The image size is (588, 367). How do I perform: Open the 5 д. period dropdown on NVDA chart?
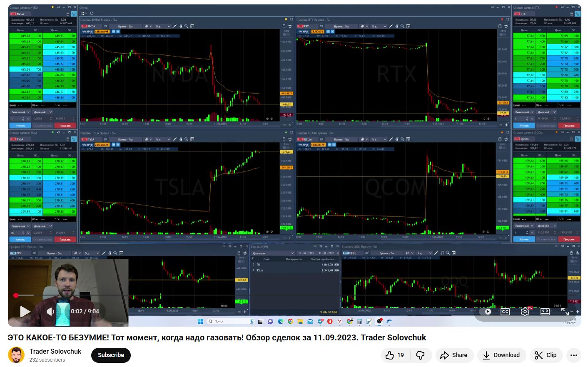pyautogui.click(x=163, y=26)
